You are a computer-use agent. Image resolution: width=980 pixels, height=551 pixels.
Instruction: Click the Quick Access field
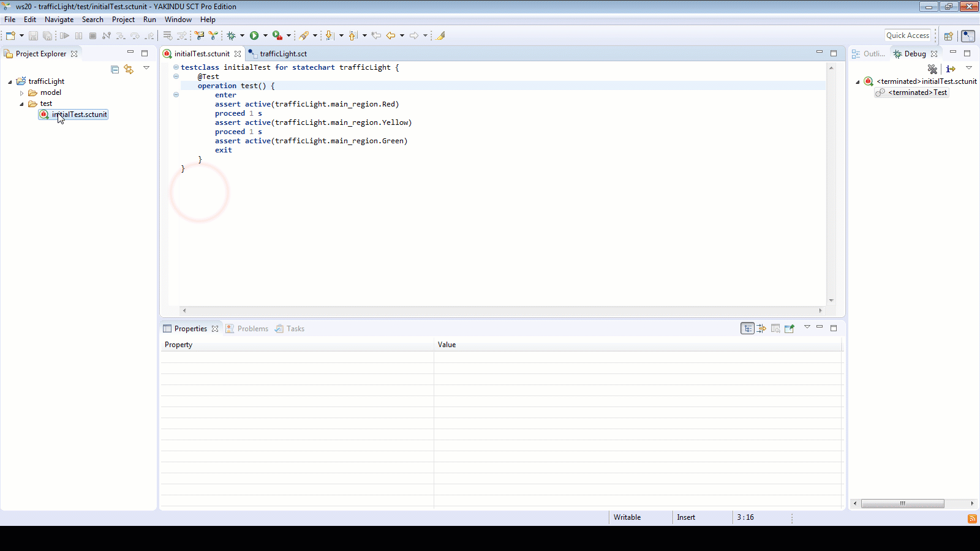(908, 36)
